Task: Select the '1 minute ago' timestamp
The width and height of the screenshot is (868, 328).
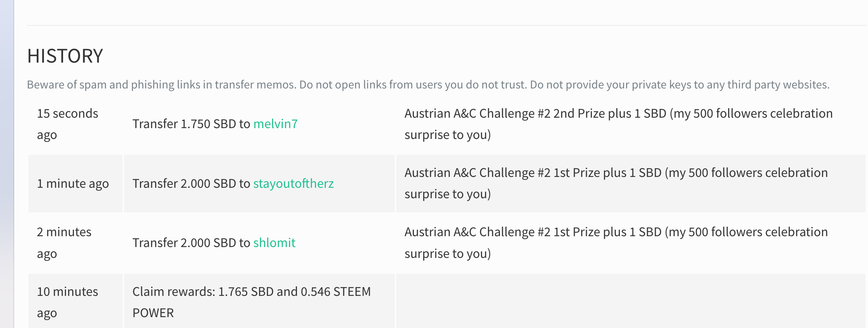Action: coord(73,184)
